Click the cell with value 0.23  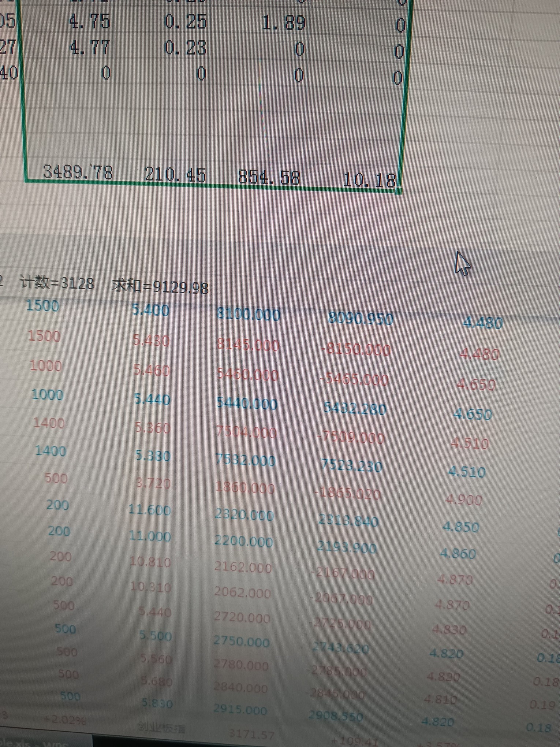click(x=186, y=48)
